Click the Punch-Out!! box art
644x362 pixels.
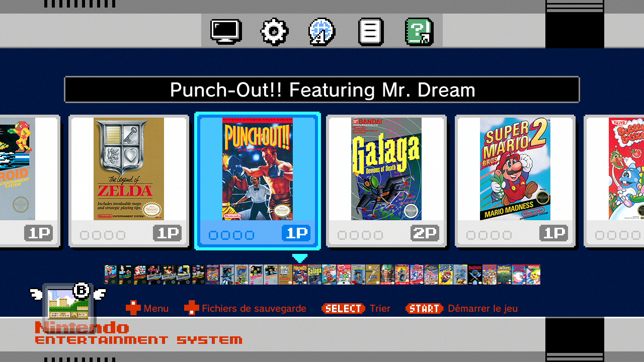tap(258, 169)
